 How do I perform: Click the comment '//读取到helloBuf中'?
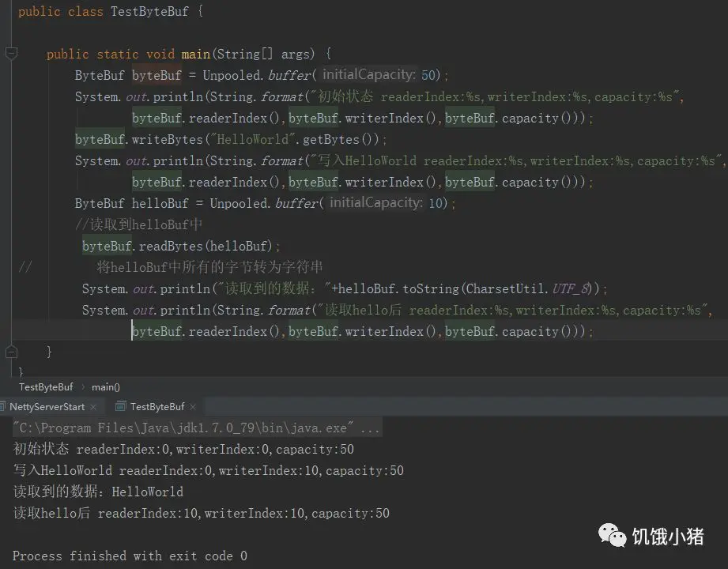pyautogui.click(x=139, y=224)
